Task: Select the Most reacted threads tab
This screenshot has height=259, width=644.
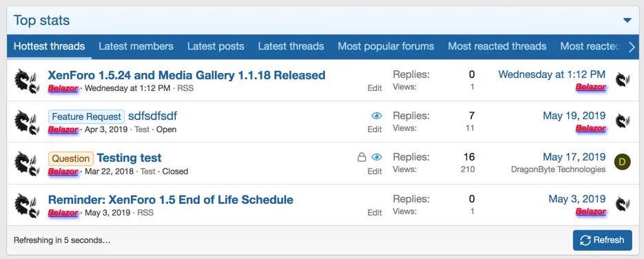Action: coord(497,46)
